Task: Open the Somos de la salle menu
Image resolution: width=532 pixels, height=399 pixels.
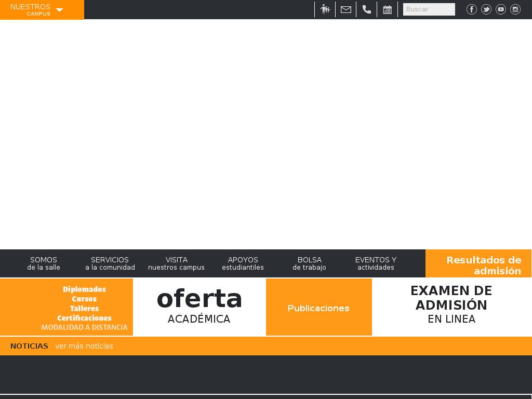Action: click(x=44, y=263)
